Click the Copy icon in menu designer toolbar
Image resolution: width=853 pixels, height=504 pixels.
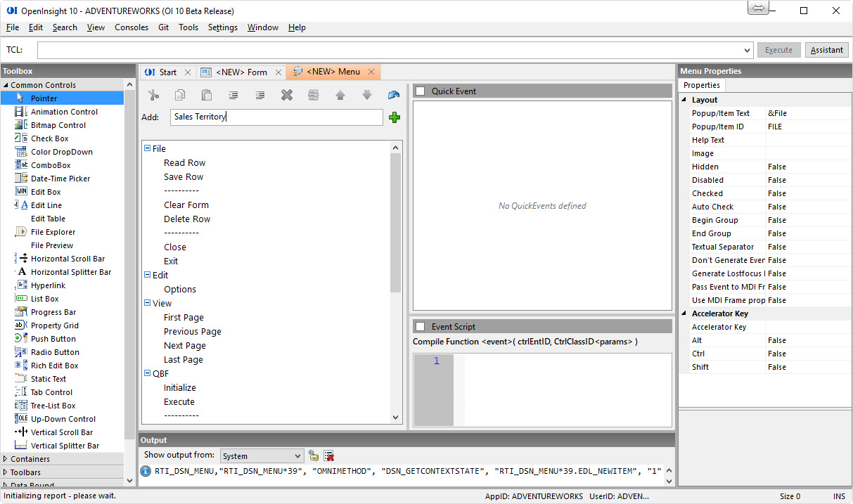pos(180,95)
